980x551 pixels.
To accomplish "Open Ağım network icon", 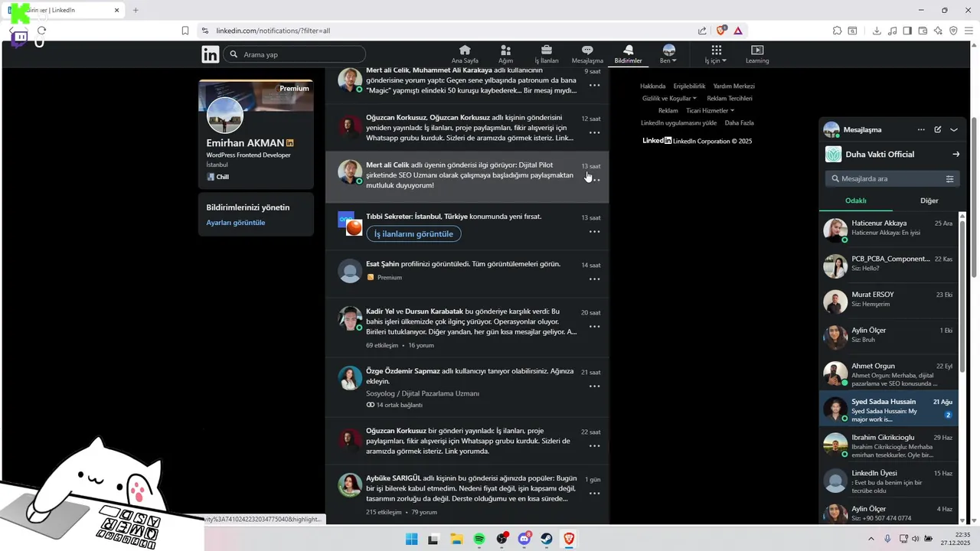I will click(505, 54).
